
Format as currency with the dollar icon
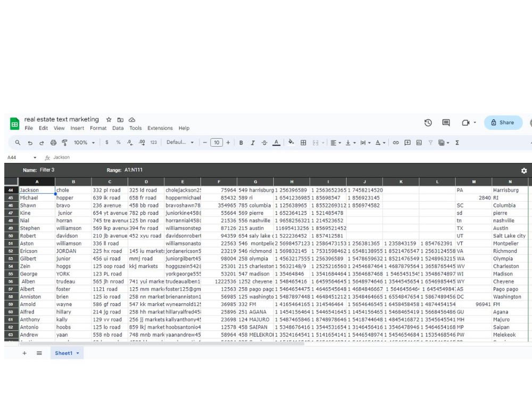tap(107, 143)
